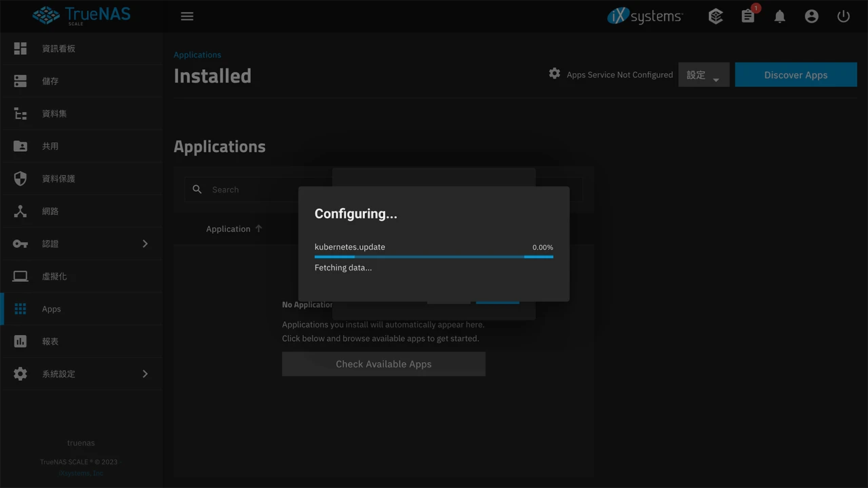868x488 pixels.
Task: Select 儲存 in the sidebar
Action: click(50, 81)
